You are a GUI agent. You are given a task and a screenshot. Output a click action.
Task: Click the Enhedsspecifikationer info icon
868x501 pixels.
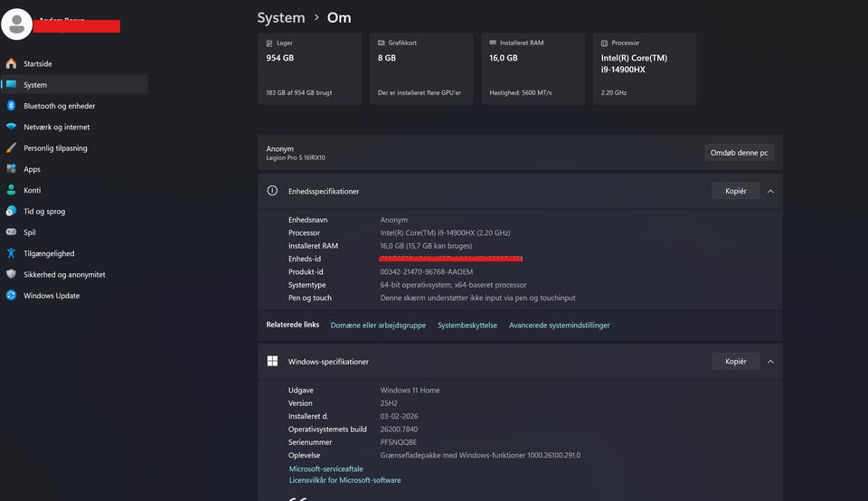pyautogui.click(x=272, y=191)
